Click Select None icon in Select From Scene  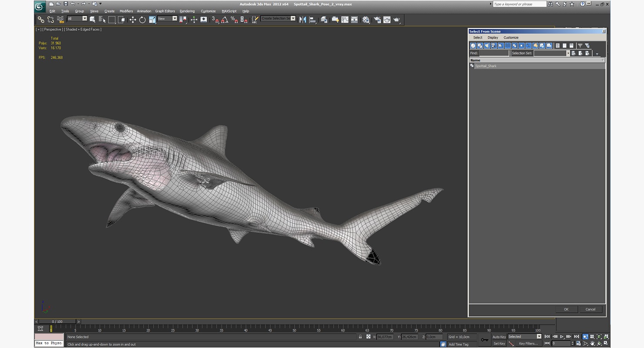(564, 46)
